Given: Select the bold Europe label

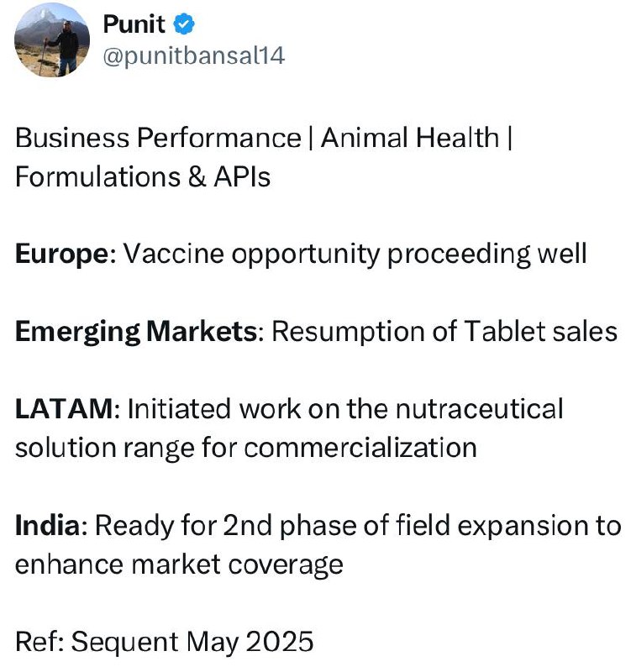Looking at the screenshot, I should [x=62, y=255].
